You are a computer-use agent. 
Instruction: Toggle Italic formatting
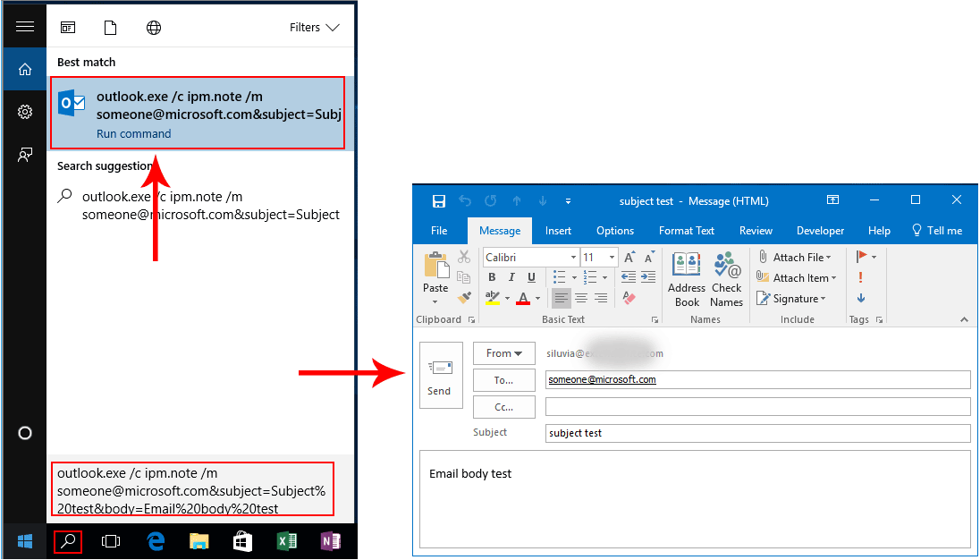[x=511, y=277]
